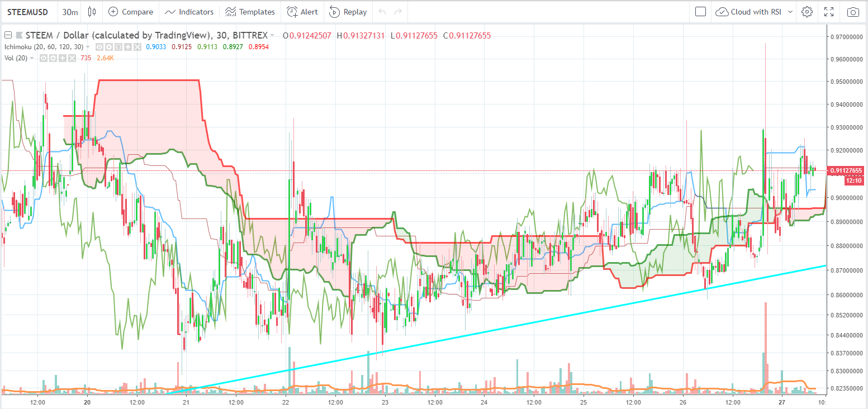This screenshot has height=409, width=868.
Task: Click date label 25 on time axis
Action: tap(584, 402)
